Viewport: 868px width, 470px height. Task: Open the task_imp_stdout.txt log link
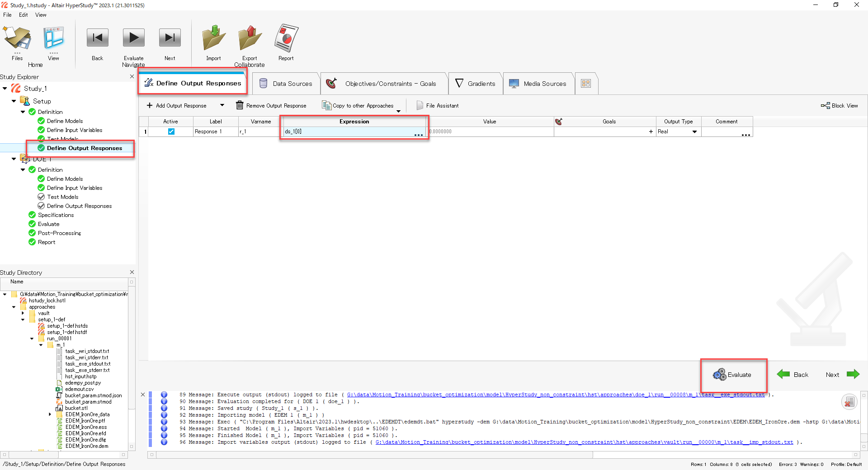click(584, 442)
